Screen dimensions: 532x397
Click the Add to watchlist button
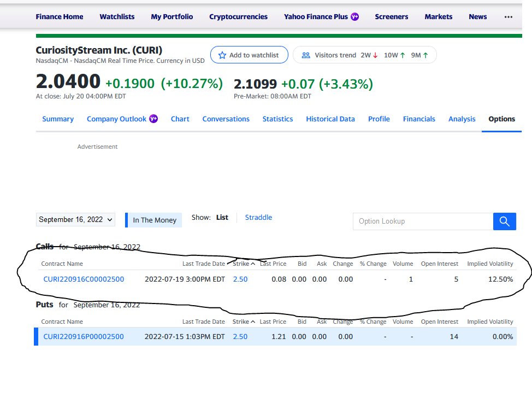[x=250, y=55]
